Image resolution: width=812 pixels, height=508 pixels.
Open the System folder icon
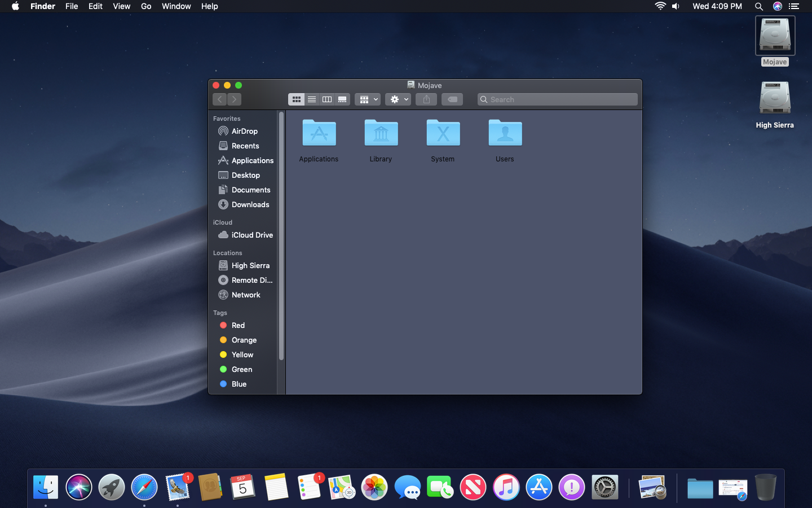point(443,133)
